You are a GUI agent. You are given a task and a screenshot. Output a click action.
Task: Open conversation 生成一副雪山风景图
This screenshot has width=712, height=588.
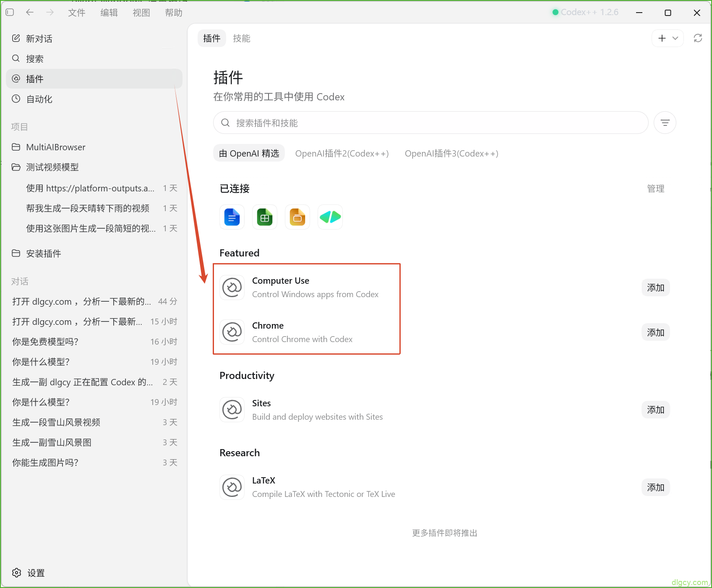94,442
